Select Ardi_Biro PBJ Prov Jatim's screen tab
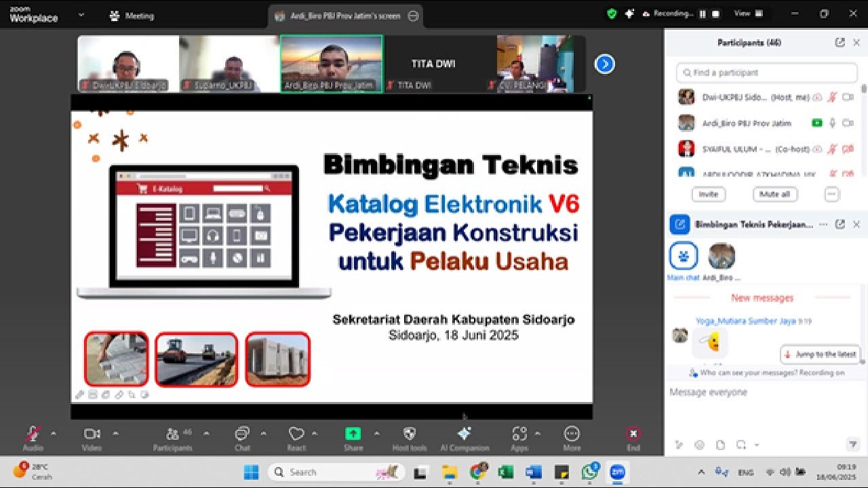 point(346,16)
